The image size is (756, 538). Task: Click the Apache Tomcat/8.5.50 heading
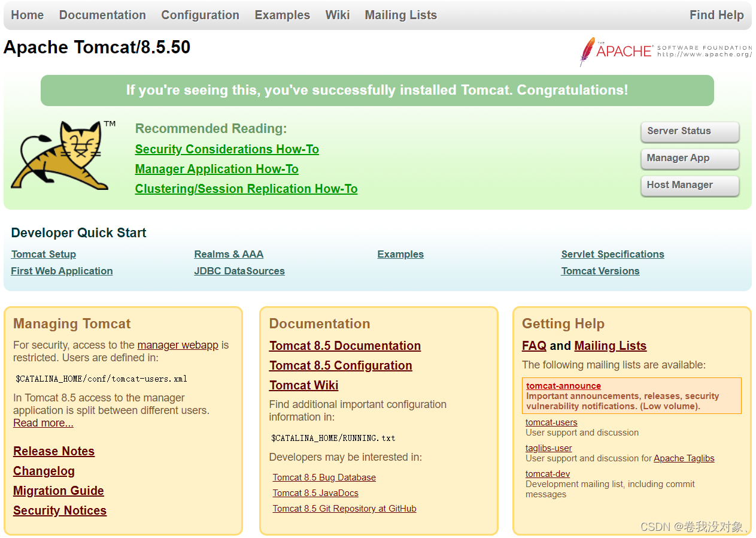pos(97,47)
